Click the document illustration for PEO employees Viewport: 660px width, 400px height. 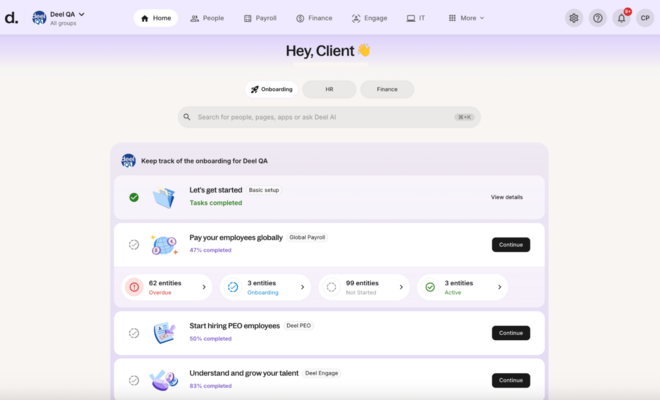(x=164, y=333)
